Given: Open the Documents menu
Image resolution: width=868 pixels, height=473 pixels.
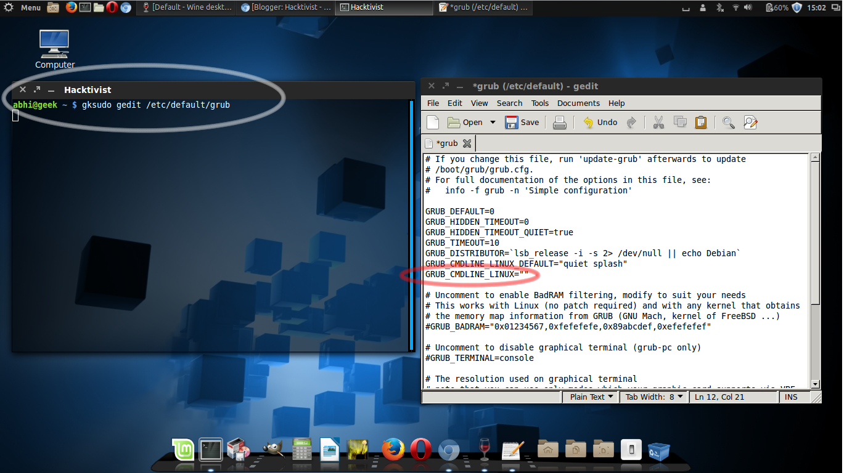Looking at the screenshot, I should click(x=578, y=103).
